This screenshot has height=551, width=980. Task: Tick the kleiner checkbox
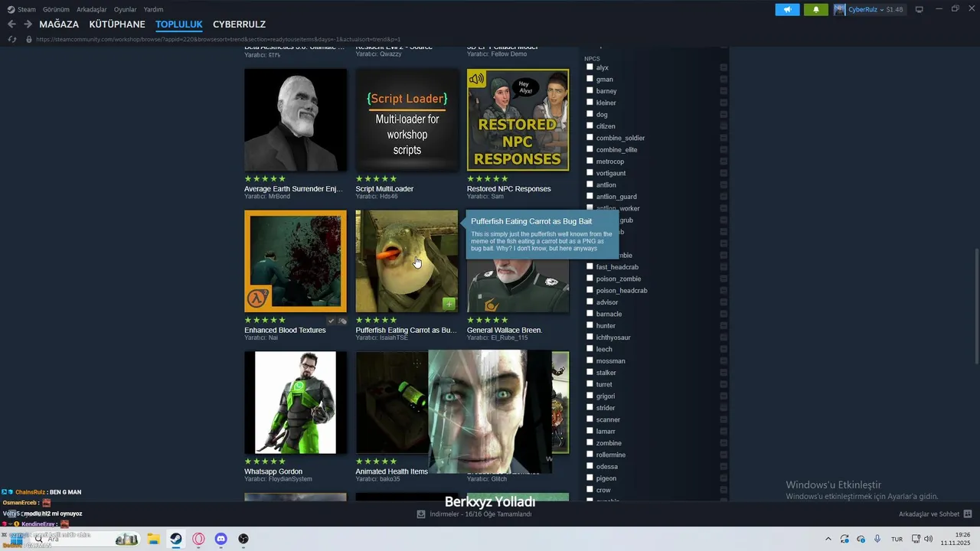590,102
